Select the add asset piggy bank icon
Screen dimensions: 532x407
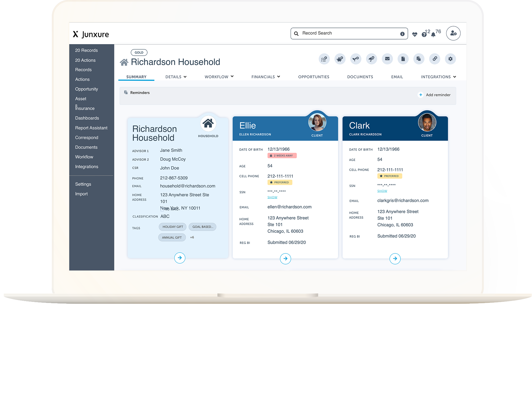(340, 59)
